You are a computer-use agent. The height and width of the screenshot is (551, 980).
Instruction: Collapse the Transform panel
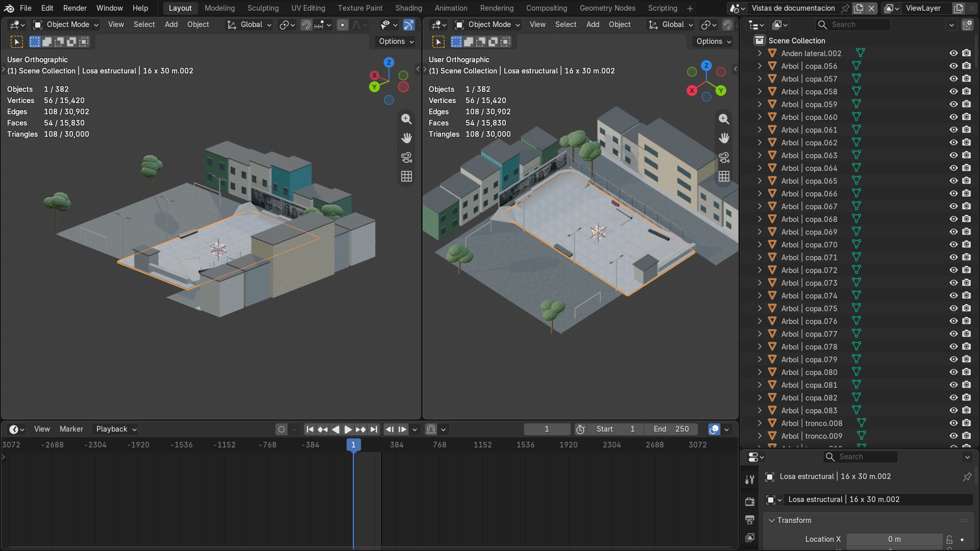[772, 520]
